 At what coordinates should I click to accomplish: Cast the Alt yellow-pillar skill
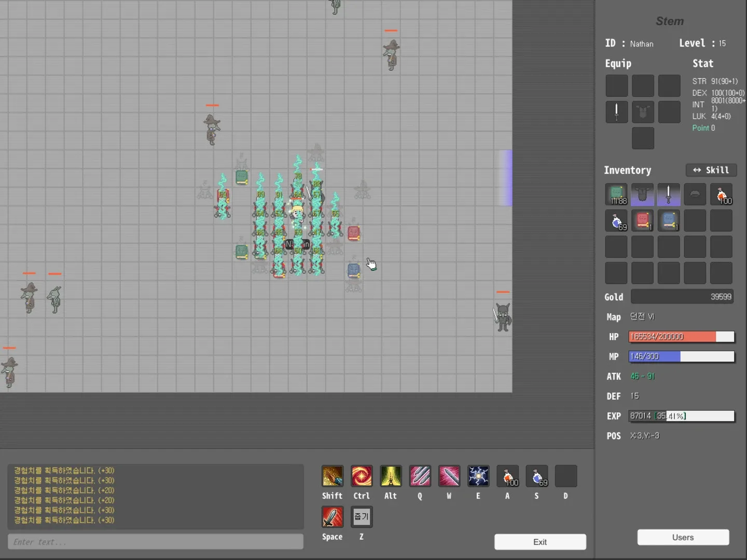(391, 475)
